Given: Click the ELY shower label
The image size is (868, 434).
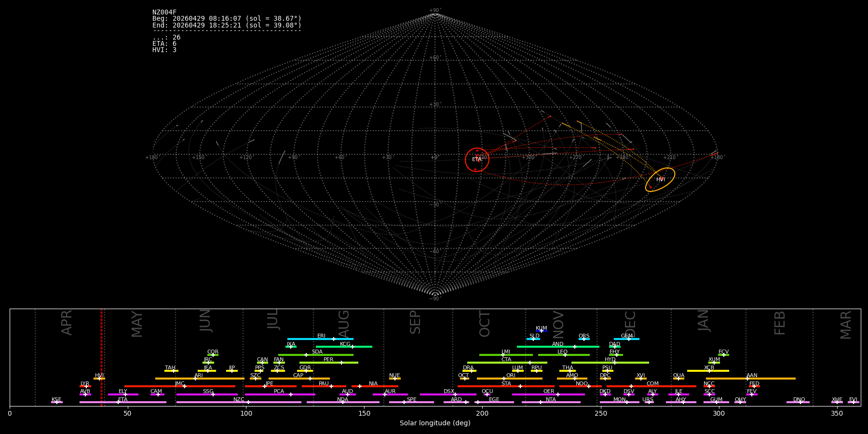Looking at the screenshot, I should pyautogui.click(x=123, y=392).
